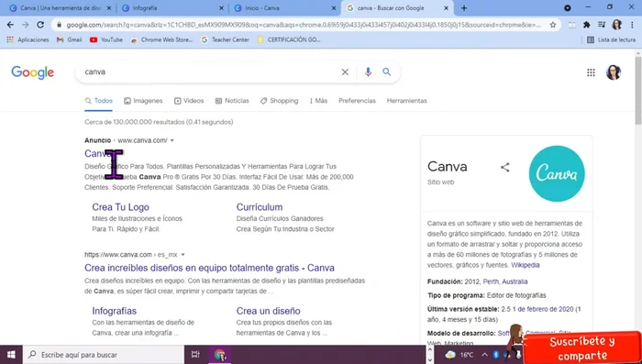Click the Bluetooth tray icon
Viewport: 642px width, 364px height.
click(x=496, y=355)
